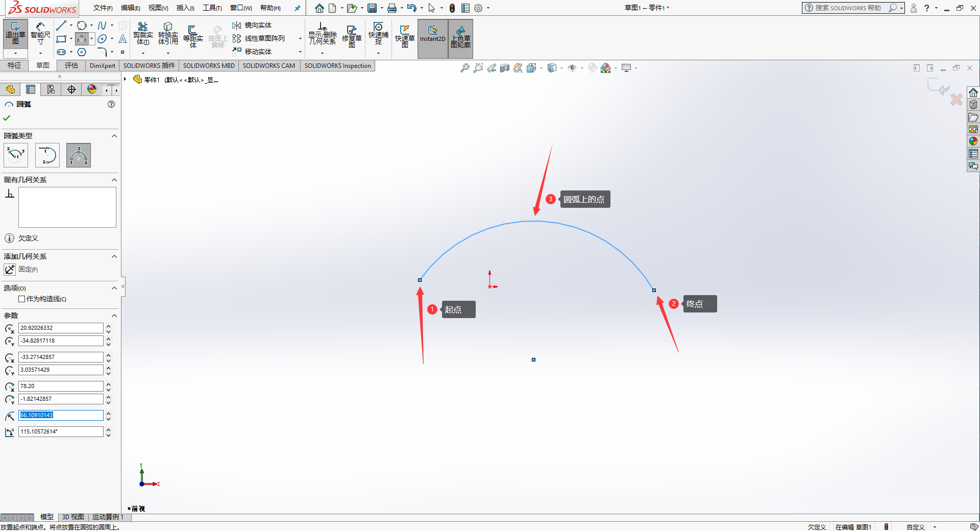Open the 运动算例 1 bottom tab
Viewport: 980px width, 531px height.
pos(108,517)
